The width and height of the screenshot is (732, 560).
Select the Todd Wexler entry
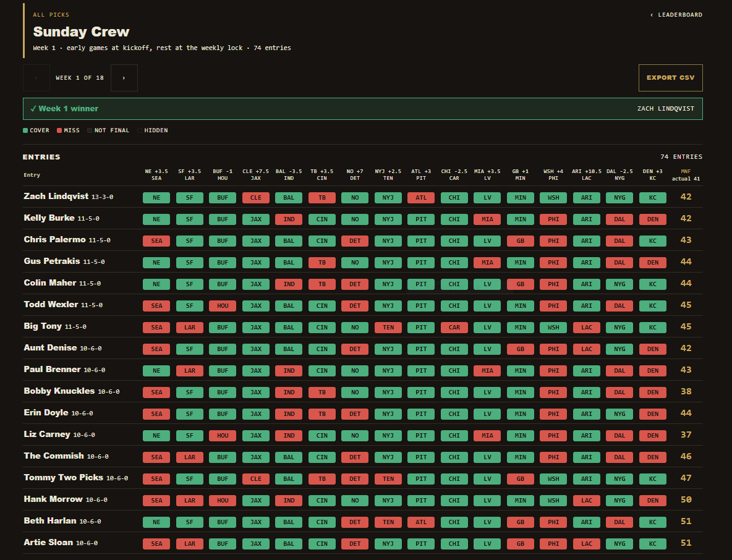(51, 304)
